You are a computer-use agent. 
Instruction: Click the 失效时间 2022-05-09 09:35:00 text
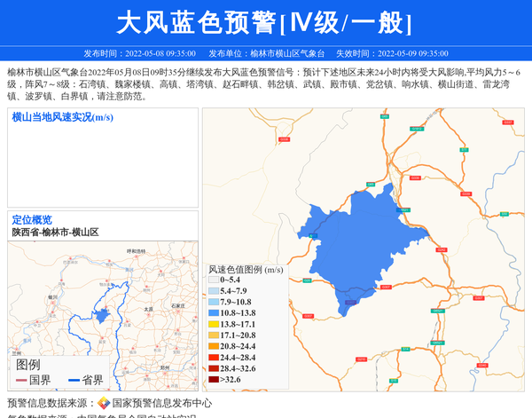coord(392,53)
